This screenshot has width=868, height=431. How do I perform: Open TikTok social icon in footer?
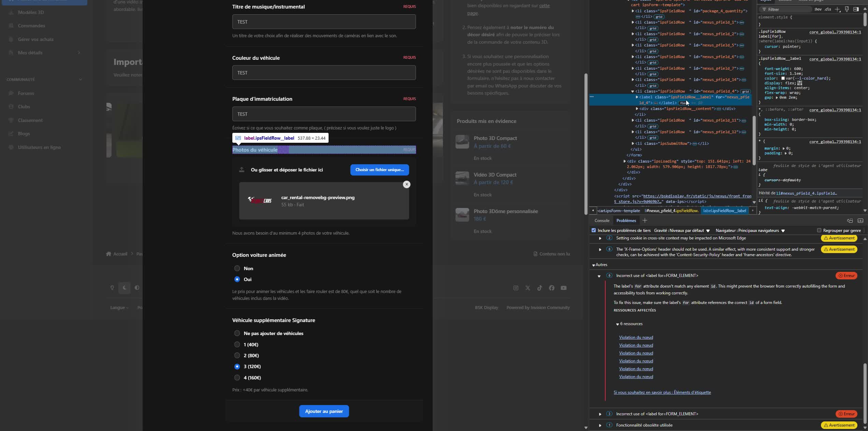click(539, 288)
